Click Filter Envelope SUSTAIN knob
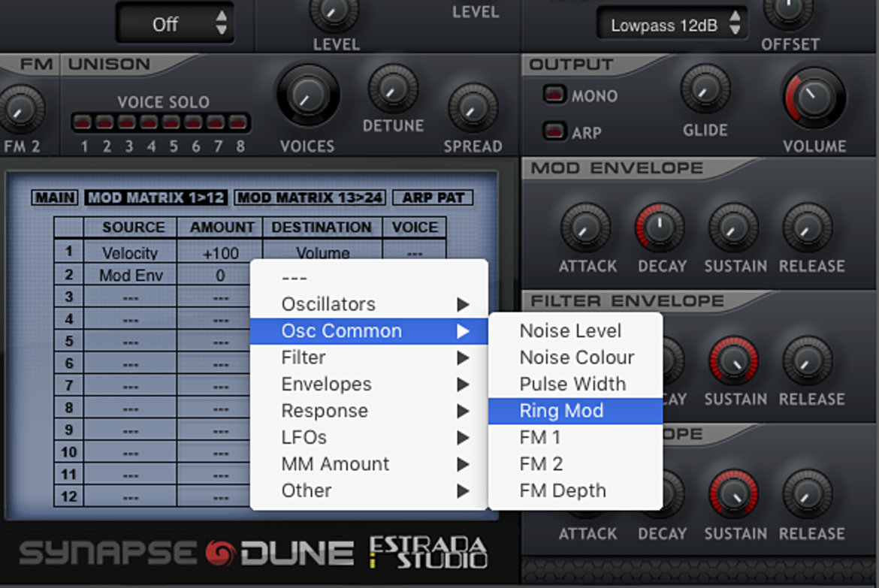Viewport: 879px width, 588px height. (734, 361)
